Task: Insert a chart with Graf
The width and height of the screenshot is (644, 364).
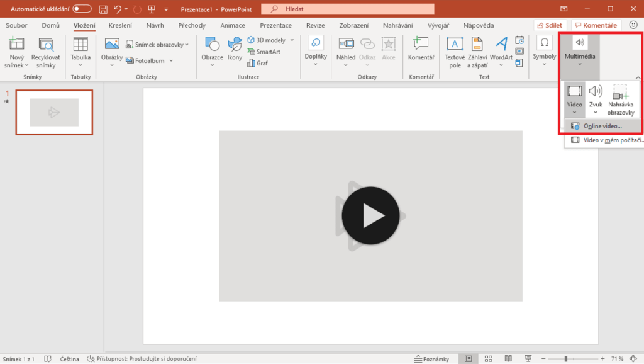Action: tap(257, 63)
